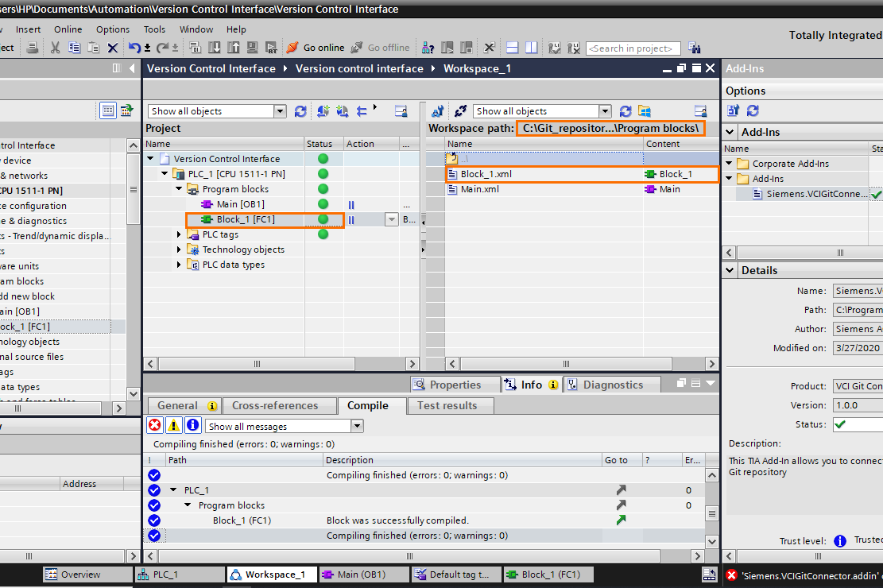Click the Copy icon in toolbar
Viewport: 883px width, 588px height.
tap(75, 48)
